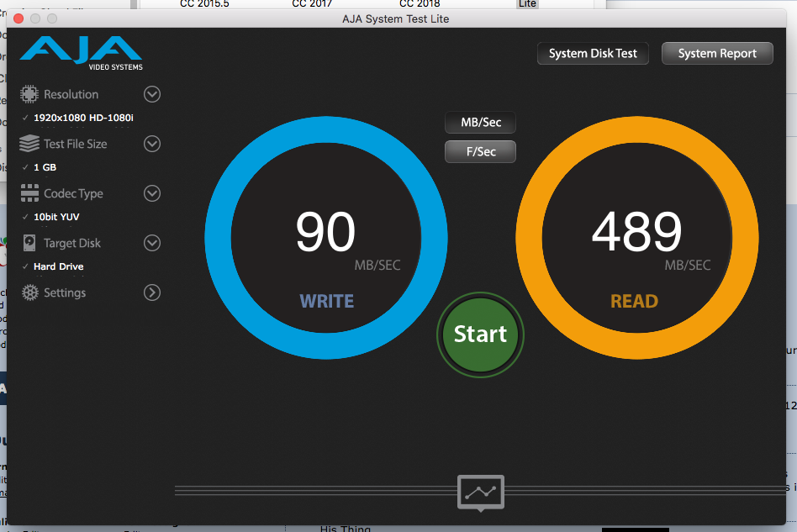Click CC 2017 in the background window
The image size is (797, 532).
coord(312,3)
